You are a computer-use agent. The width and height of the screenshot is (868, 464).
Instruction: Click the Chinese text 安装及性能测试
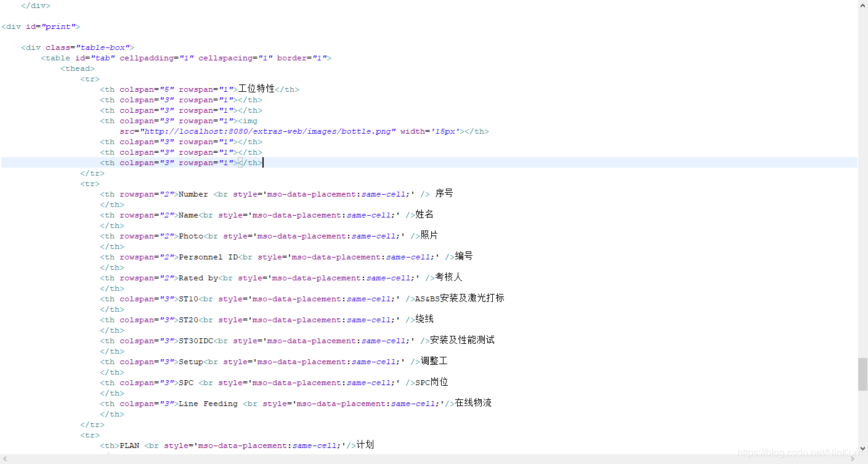click(x=462, y=340)
